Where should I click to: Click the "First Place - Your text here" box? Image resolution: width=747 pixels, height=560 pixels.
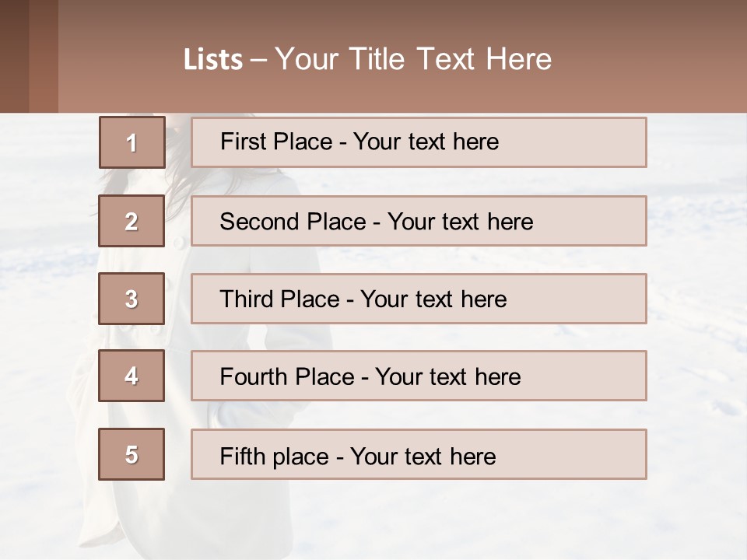[419, 142]
